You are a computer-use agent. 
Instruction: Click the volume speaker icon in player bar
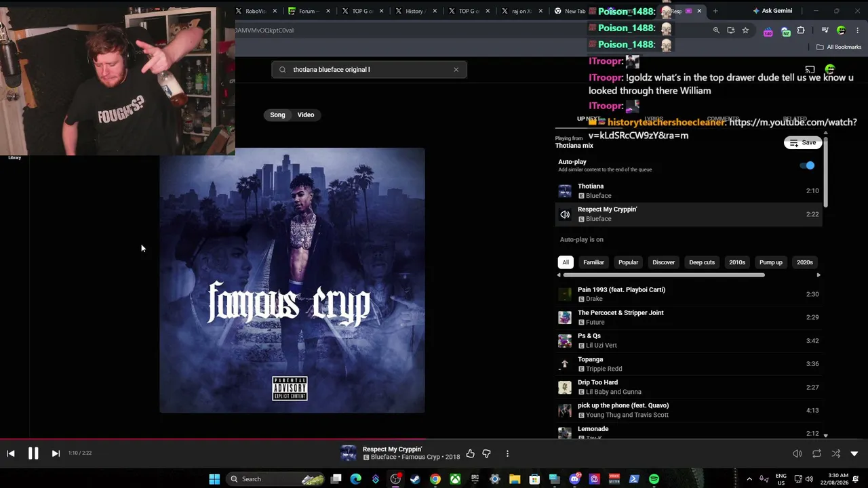click(797, 453)
